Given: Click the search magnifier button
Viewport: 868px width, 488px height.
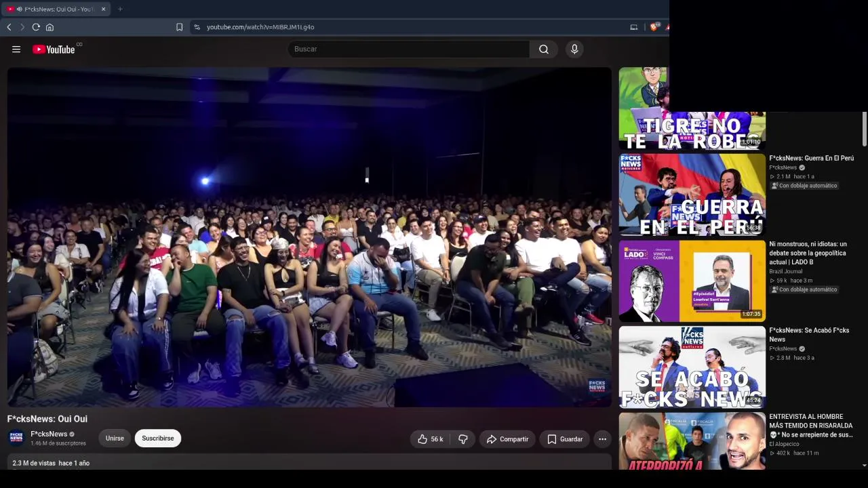Looking at the screenshot, I should [x=544, y=49].
